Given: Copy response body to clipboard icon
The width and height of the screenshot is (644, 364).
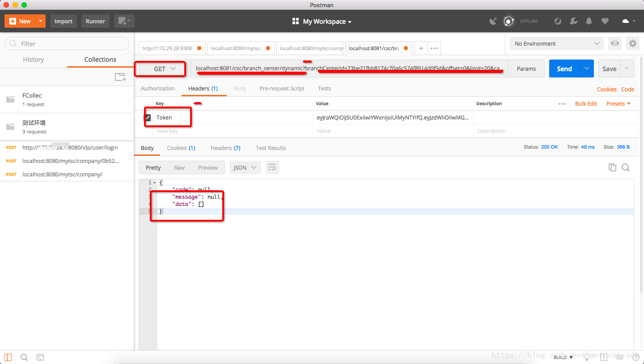Looking at the screenshot, I should [612, 167].
